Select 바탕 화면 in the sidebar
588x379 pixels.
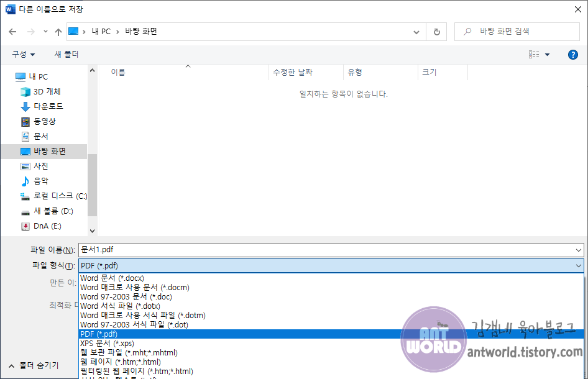pyautogui.click(x=44, y=152)
